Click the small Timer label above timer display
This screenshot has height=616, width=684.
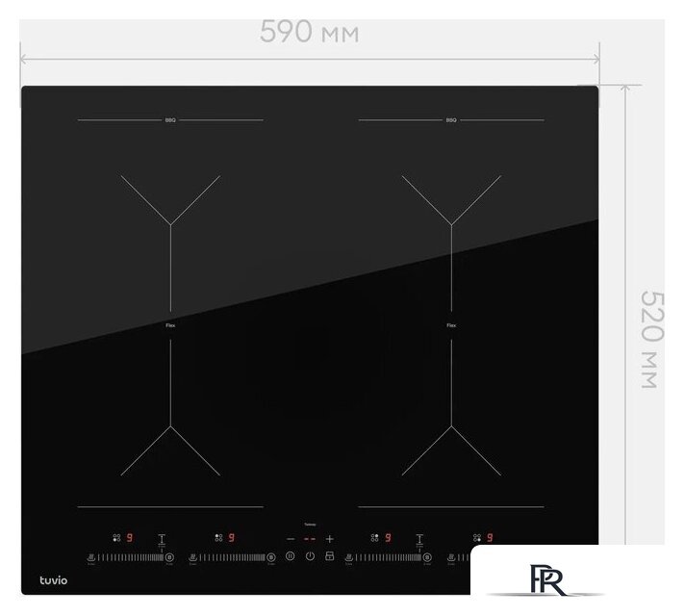point(310,525)
